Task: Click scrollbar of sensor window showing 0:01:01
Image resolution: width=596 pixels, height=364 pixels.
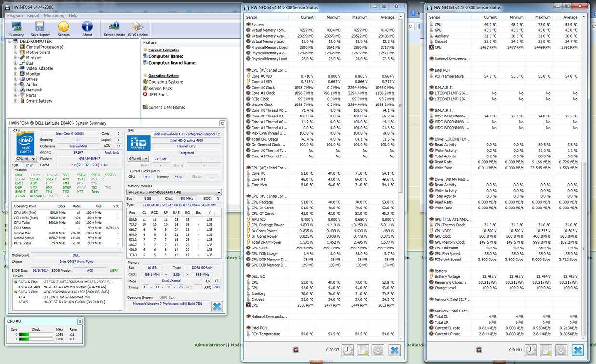Action: (x=583, y=248)
